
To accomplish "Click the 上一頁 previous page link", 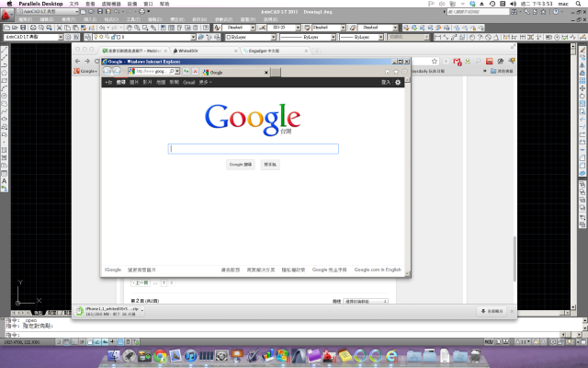I will tap(141, 282).
